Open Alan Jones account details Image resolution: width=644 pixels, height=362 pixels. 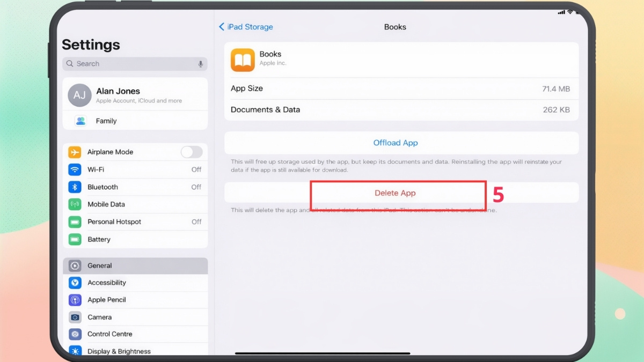[x=119, y=95]
